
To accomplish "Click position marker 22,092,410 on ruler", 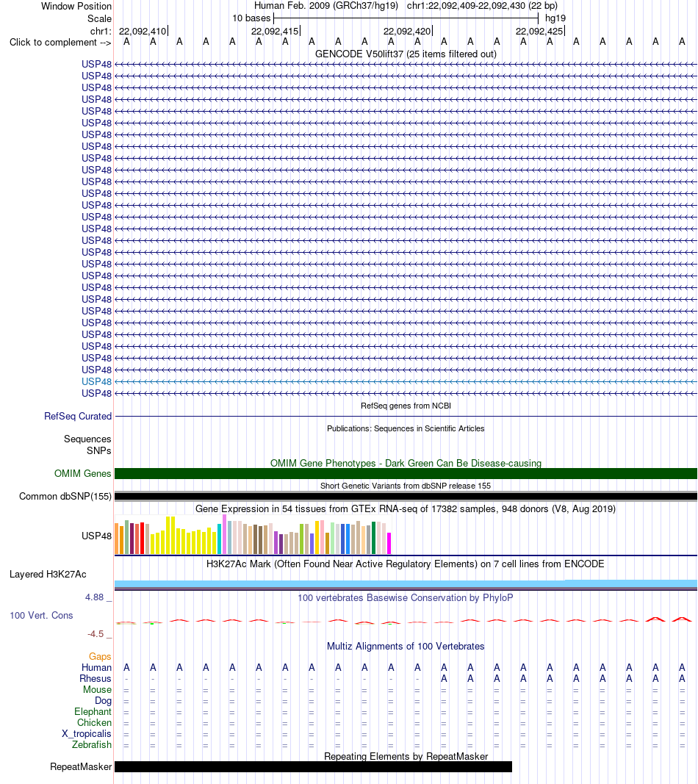I will pos(143,31).
